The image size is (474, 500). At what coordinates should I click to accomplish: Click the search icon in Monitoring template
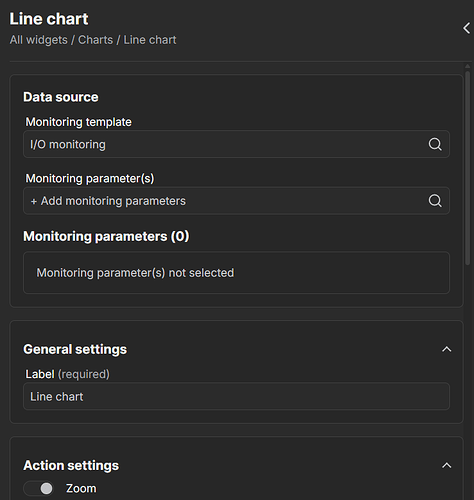click(x=435, y=144)
